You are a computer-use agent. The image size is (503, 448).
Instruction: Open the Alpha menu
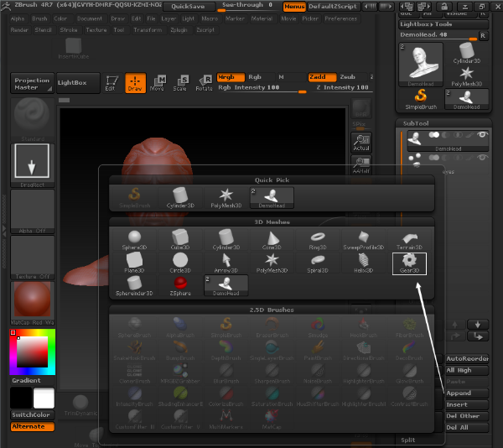(x=18, y=18)
